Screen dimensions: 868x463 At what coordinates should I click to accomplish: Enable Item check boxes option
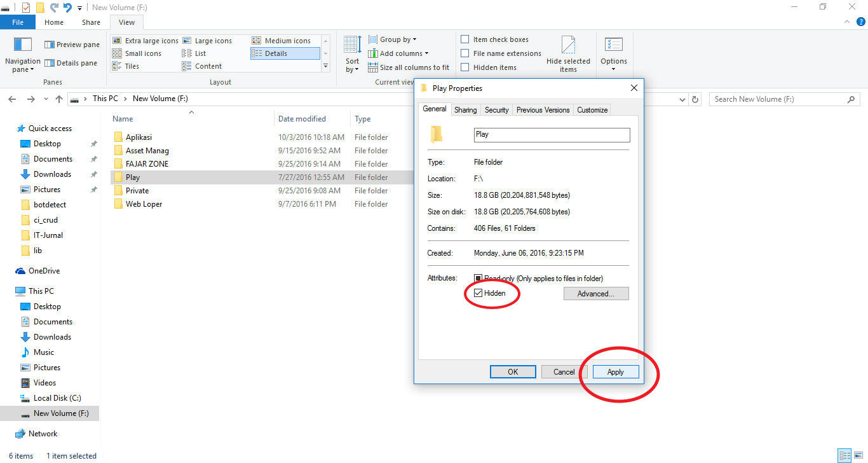pos(465,39)
